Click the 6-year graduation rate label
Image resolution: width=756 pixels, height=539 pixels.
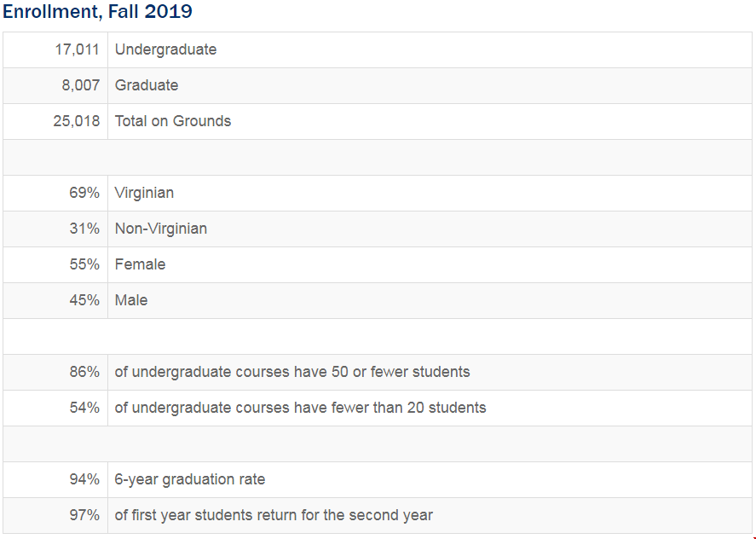coord(189,479)
